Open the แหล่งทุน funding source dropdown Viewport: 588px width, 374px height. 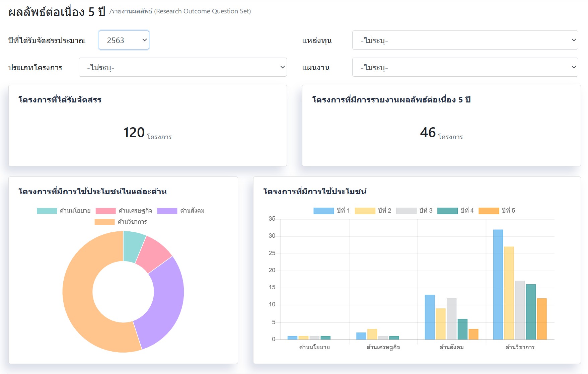pos(465,40)
